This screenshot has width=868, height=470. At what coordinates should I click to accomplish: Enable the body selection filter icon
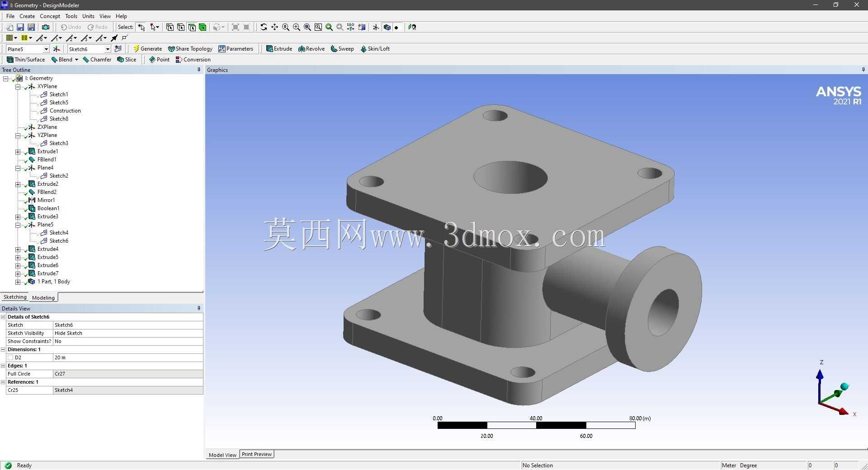[x=203, y=27]
